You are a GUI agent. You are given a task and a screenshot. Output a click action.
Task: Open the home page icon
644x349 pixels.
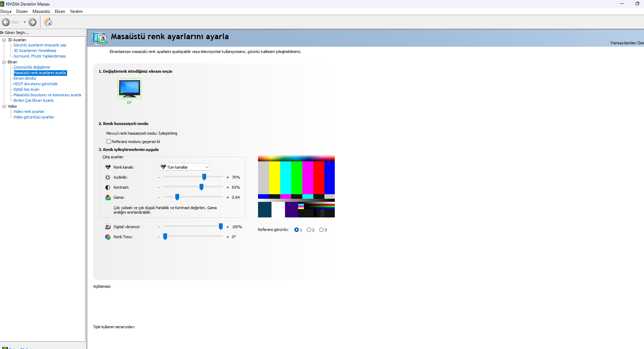48,22
